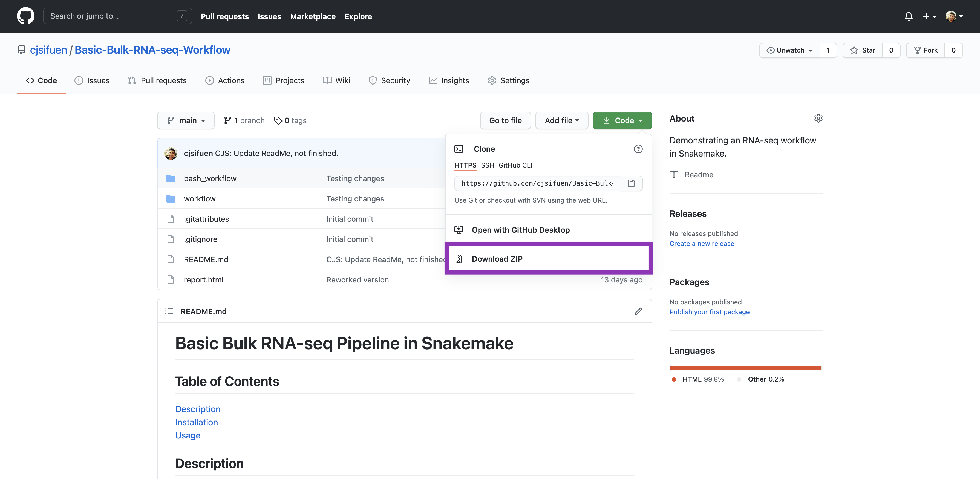Screen dimensions: 980x479
Task: Click the .gitattributes file icon
Action: tap(171, 219)
